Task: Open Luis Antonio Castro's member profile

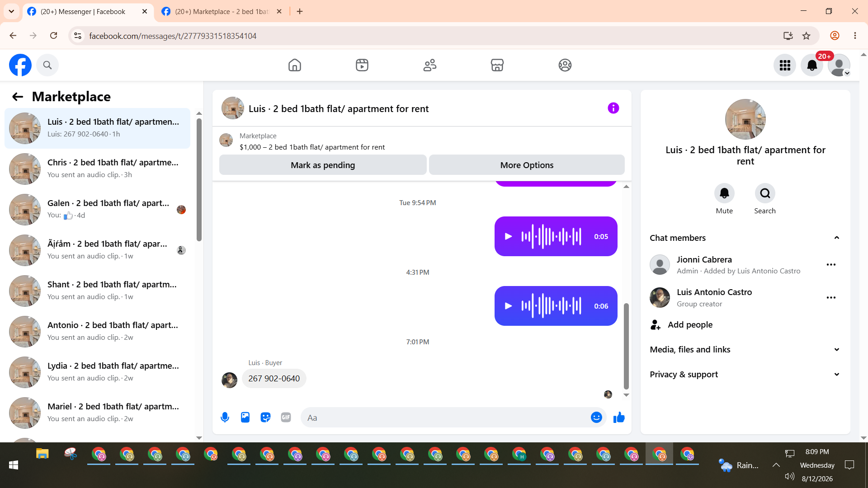Action: pyautogui.click(x=714, y=292)
